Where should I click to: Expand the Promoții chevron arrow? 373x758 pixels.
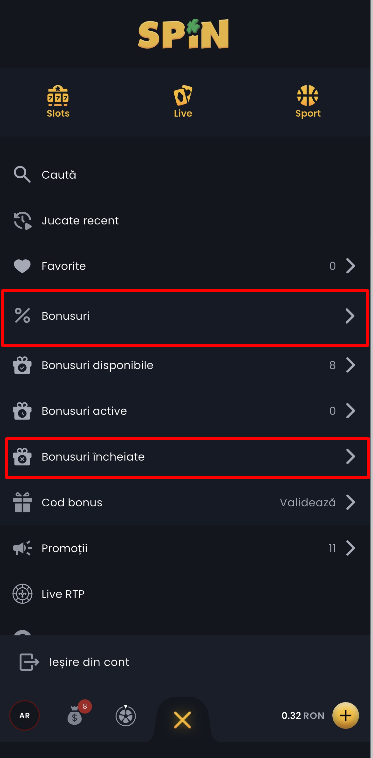(x=351, y=548)
